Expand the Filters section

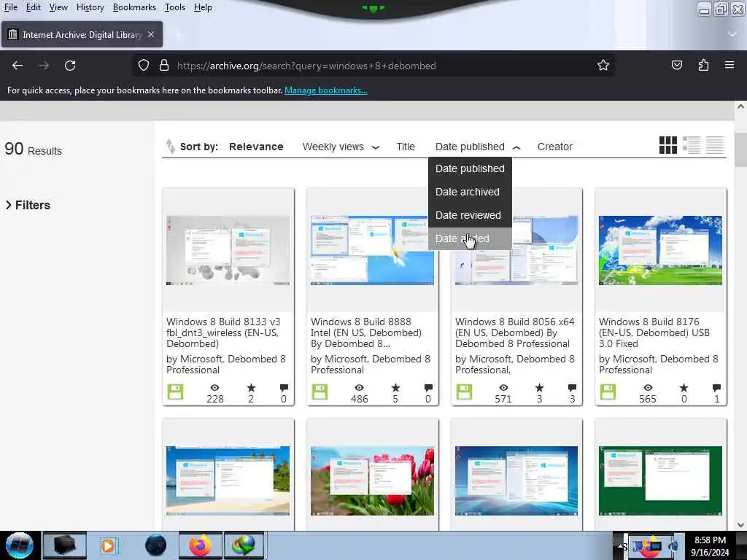tap(28, 205)
